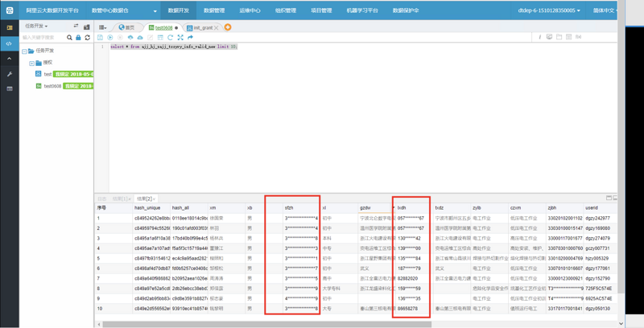
Task: Switch to the 结果[1] tab
Action: pos(119,199)
